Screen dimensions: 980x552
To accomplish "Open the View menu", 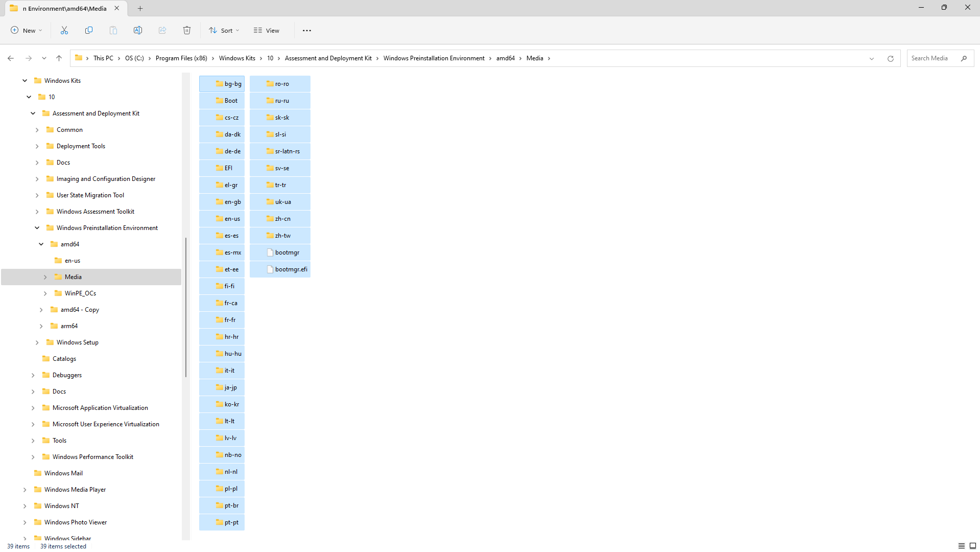I will pos(267,31).
